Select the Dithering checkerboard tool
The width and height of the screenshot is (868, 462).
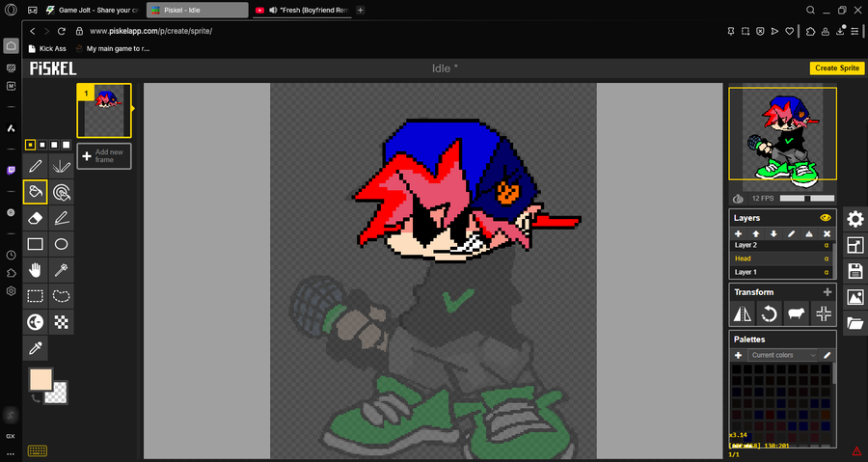62,322
